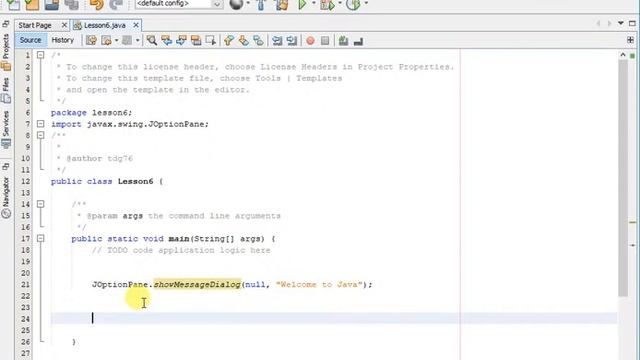Open the Navigator side panel
640x360 pixels.
point(6,197)
